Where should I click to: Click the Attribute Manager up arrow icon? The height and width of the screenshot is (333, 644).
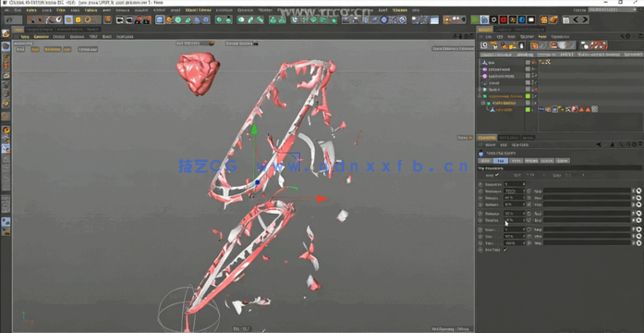pos(613,144)
